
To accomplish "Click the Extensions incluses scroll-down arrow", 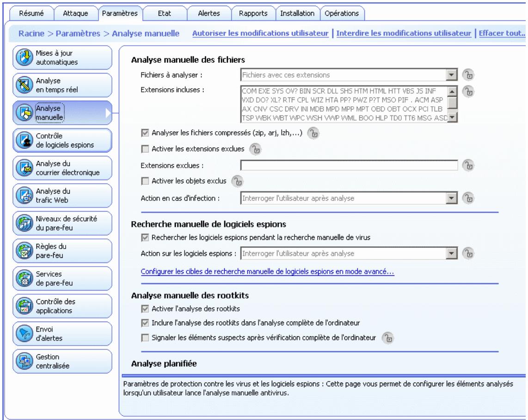I will tap(452, 117).
